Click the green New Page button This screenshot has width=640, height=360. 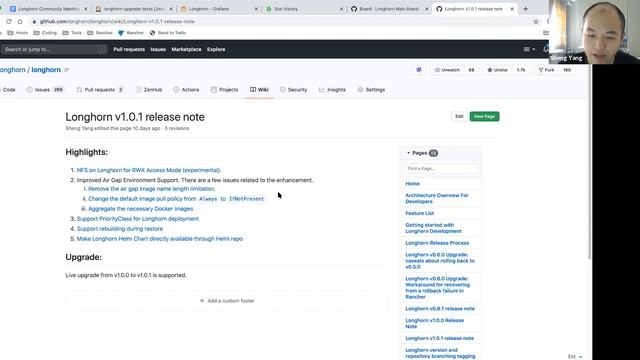(x=484, y=116)
